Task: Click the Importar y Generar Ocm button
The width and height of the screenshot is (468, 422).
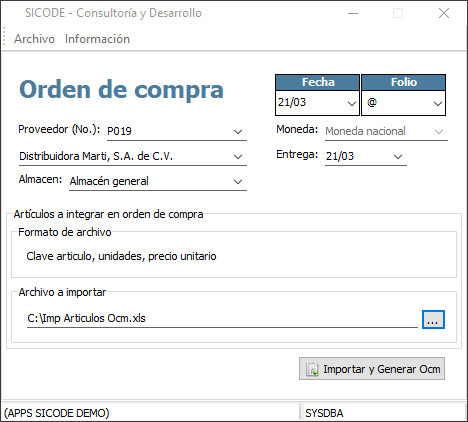Action: click(372, 369)
